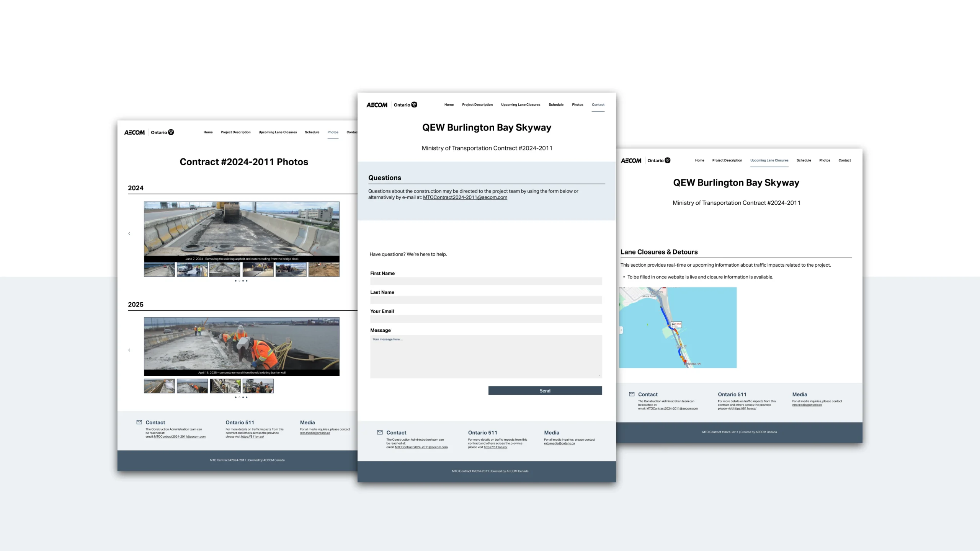This screenshot has height=551, width=980.
Task: Open the Schedule menu item on the Contact page
Action: 556,105
